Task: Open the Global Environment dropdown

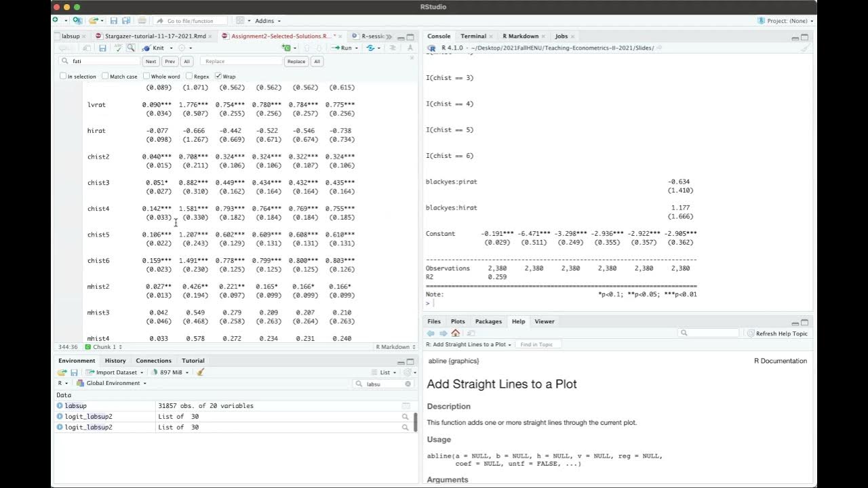Action: 111,383
